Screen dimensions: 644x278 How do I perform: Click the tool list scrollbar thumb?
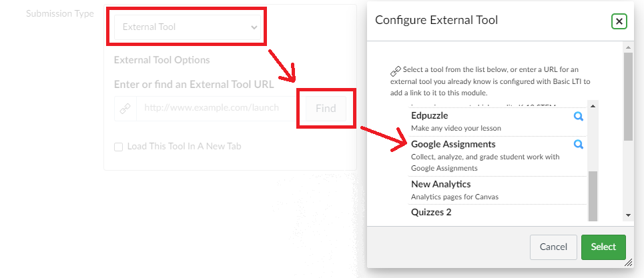[593, 193]
